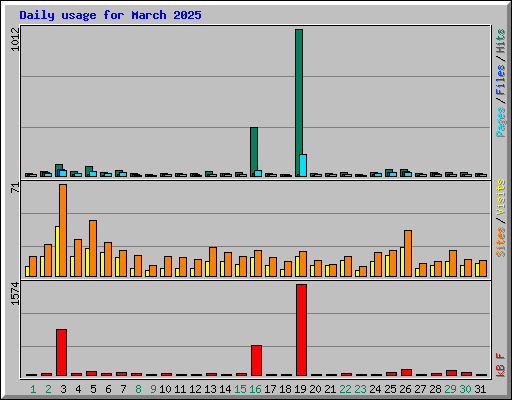Select the yellow bar for day 26
Viewport: 512px width, 400px height.
tap(402, 262)
